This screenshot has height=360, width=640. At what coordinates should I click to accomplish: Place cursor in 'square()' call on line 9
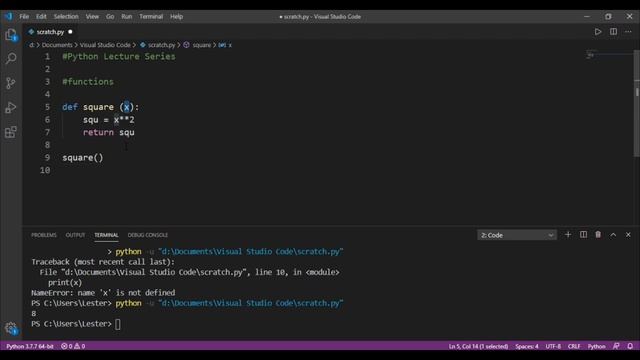pyautogui.click(x=83, y=158)
